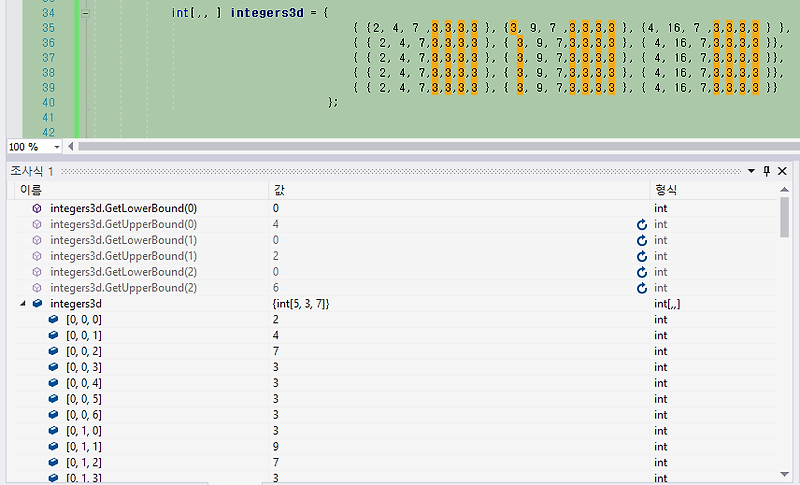Viewport: 800px width, 485px height.
Task: Click refresh icon for GetUpperBound(1) row
Action: 642,256
